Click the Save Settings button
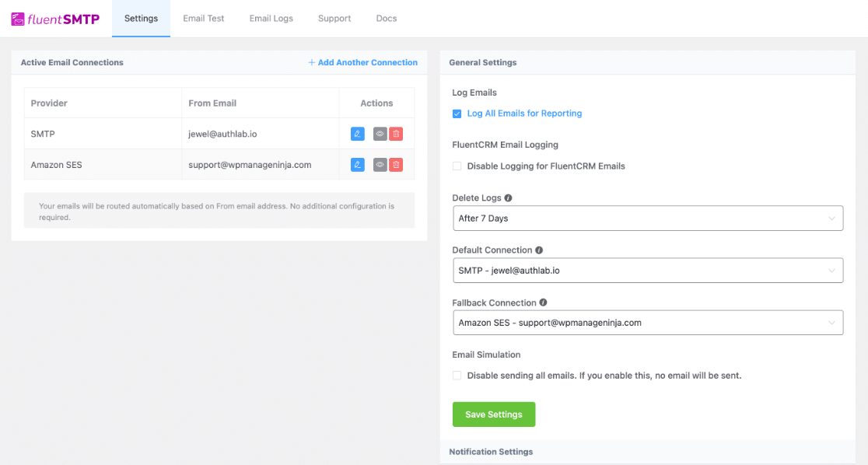This screenshot has height=465, width=868. (x=494, y=414)
